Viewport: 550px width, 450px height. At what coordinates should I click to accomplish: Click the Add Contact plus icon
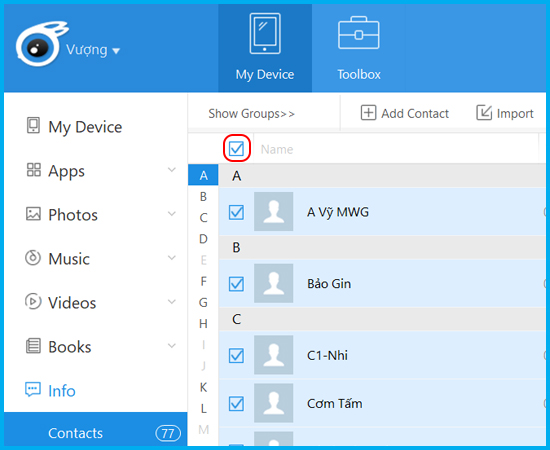[369, 113]
